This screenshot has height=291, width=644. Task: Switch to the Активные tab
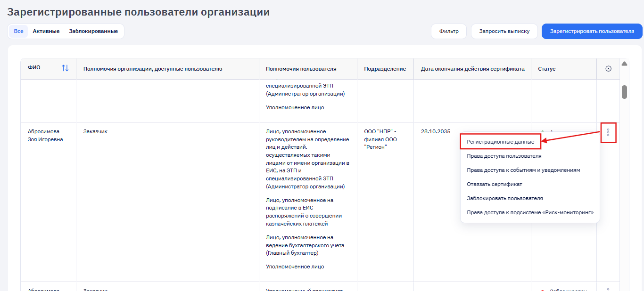pos(46,31)
